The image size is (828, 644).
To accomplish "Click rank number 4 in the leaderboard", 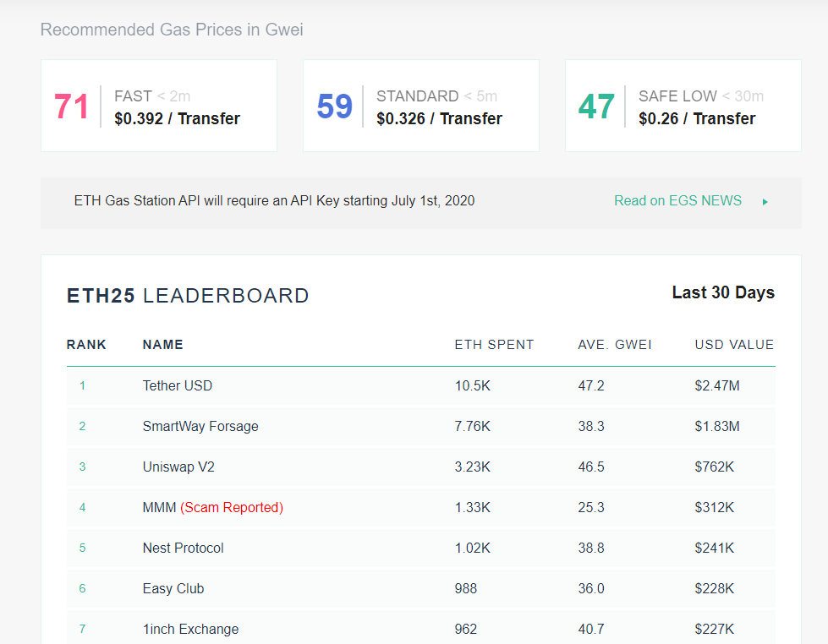I will [x=82, y=508].
